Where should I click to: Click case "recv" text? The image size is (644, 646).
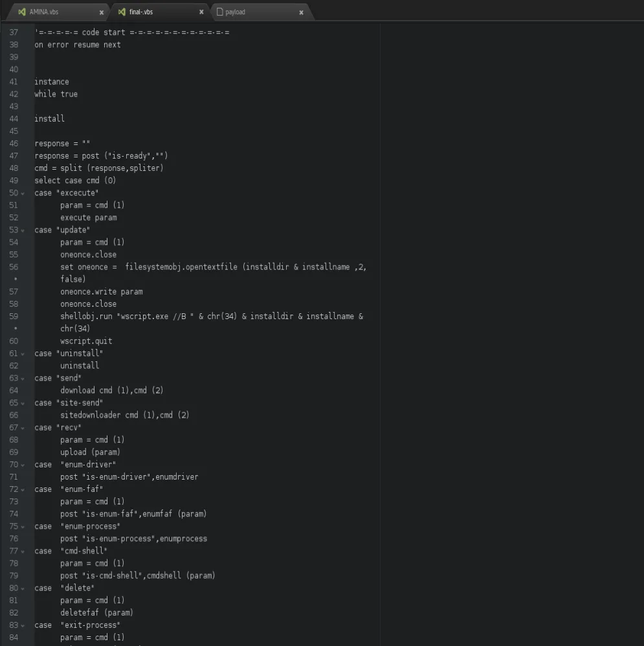58,428
